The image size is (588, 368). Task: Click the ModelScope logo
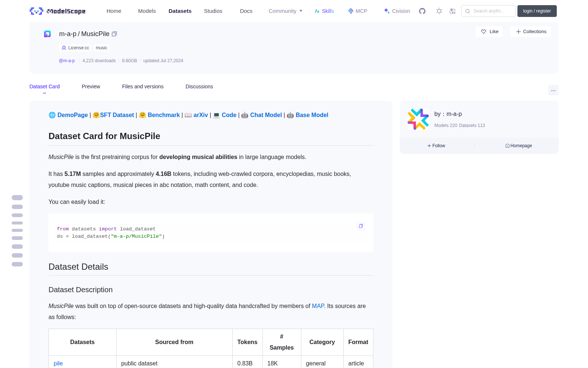58,11
